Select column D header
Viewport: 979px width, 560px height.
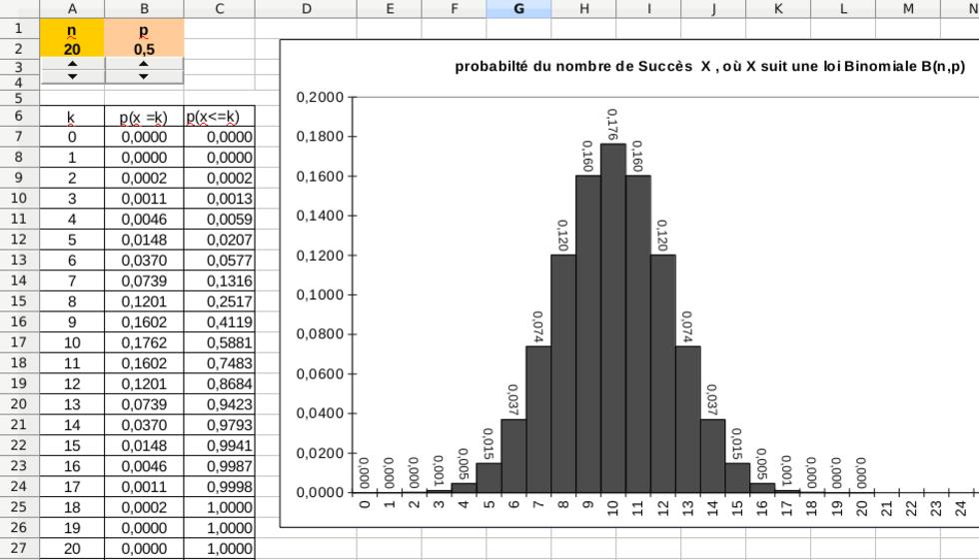(306, 9)
